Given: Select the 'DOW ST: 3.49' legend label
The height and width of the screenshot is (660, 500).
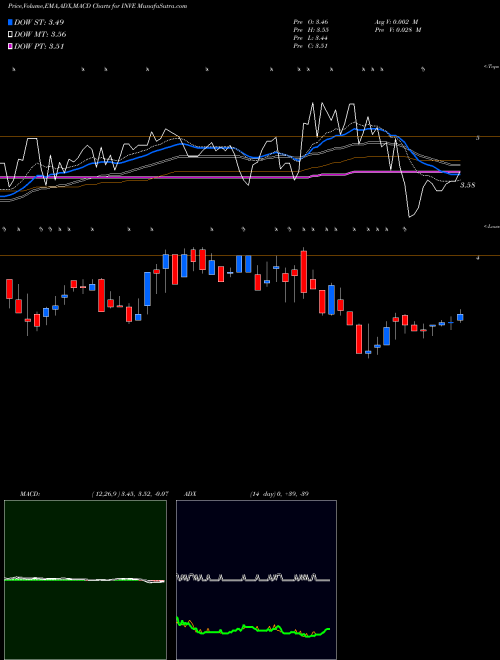Looking at the screenshot, I should tap(39, 22).
